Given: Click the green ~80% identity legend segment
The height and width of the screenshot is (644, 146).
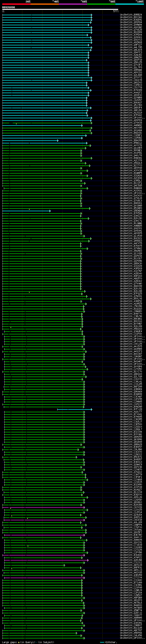Looking at the screenshot, I should click(x=101, y=4).
